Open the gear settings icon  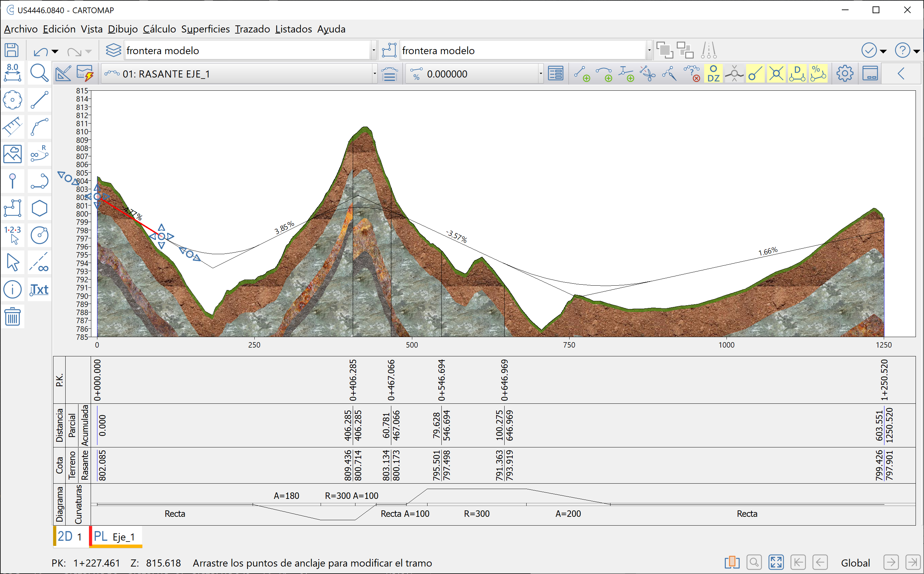(x=844, y=73)
